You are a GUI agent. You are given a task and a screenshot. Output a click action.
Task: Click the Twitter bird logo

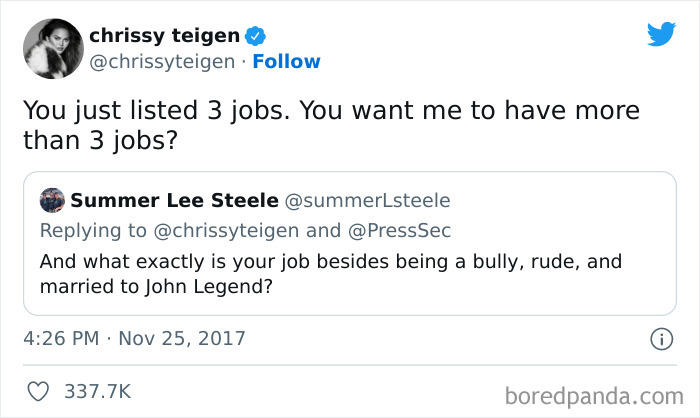[x=661, y=34]
